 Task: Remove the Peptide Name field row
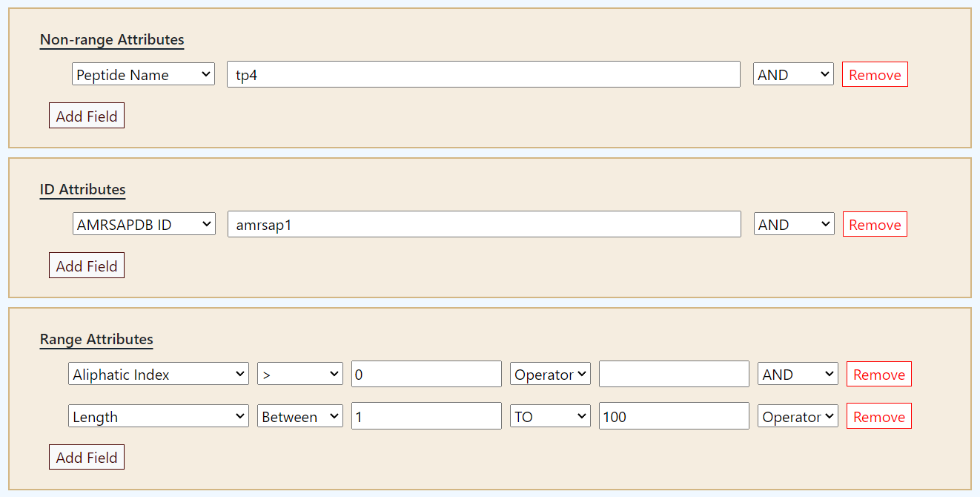(875, 74)
